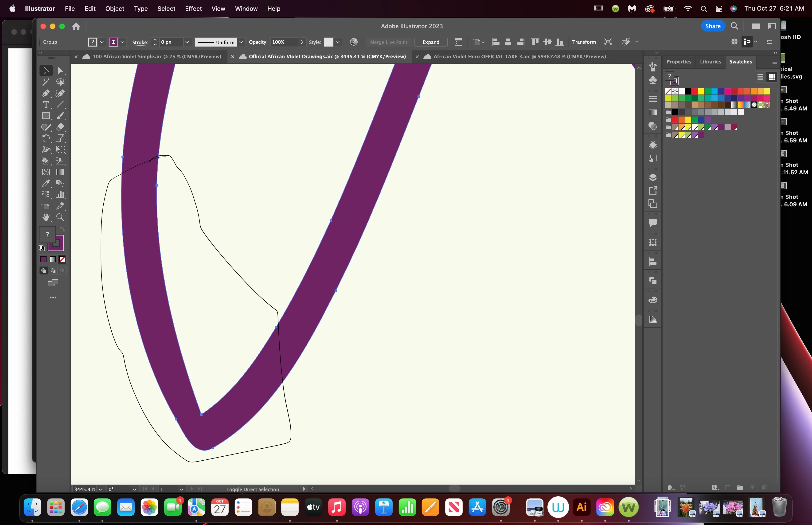812x525 pixels.
Task: Switch swatches panel to list view
Action: (760, 77)
